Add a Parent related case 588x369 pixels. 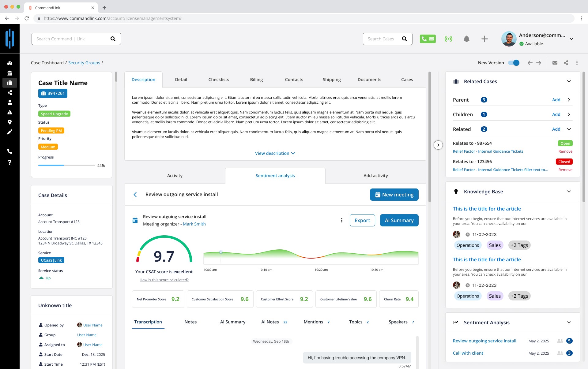pyautogui.click(x=556, y=100)
